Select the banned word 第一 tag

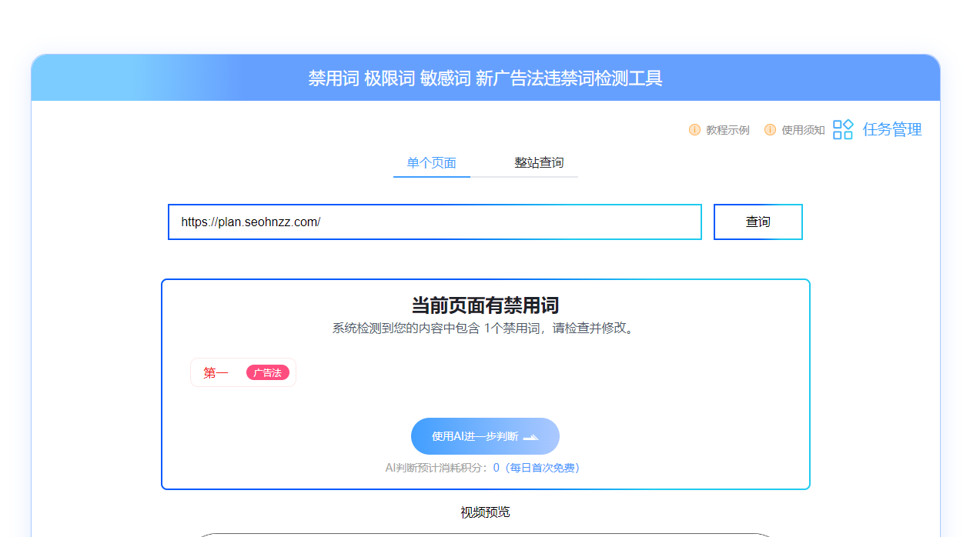click(x=216, y=372)
